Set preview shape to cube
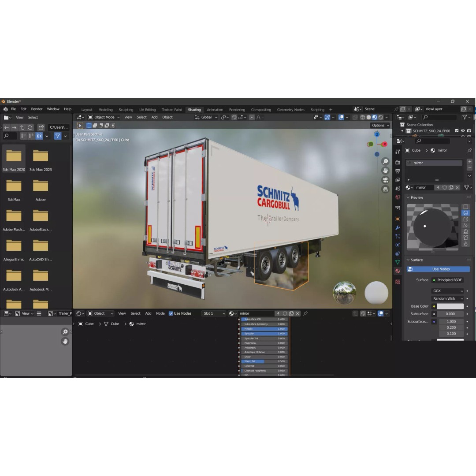Image resolution: width=476 pixels, height=476 pixels. pos(466,219)
